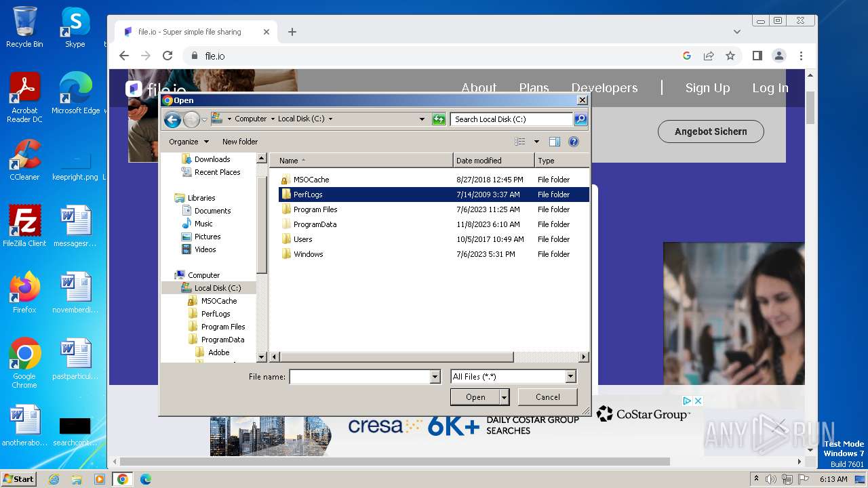Select Pictures library in navigation pane
868x488 pixels.
(208, 237)
